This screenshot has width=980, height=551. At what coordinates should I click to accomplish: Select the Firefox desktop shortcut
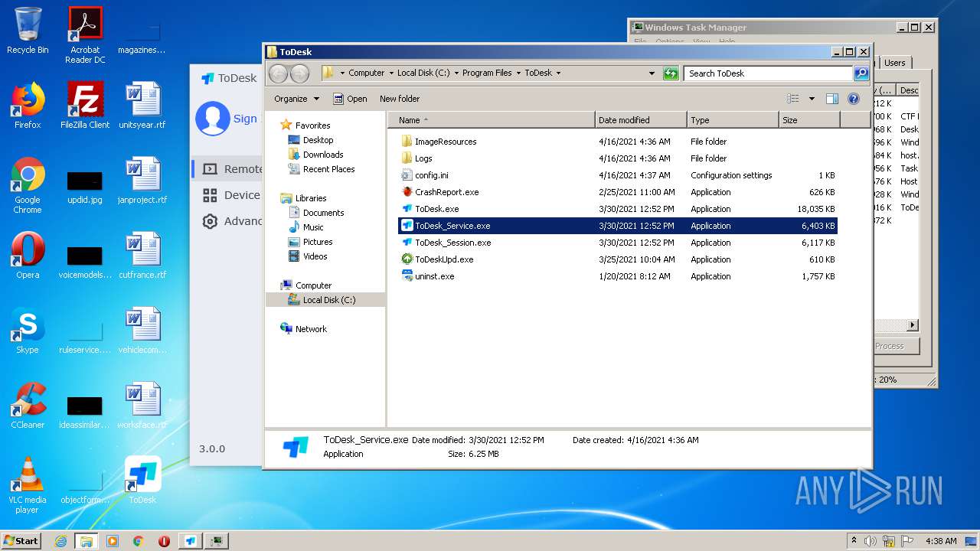[x=28, y=106]
